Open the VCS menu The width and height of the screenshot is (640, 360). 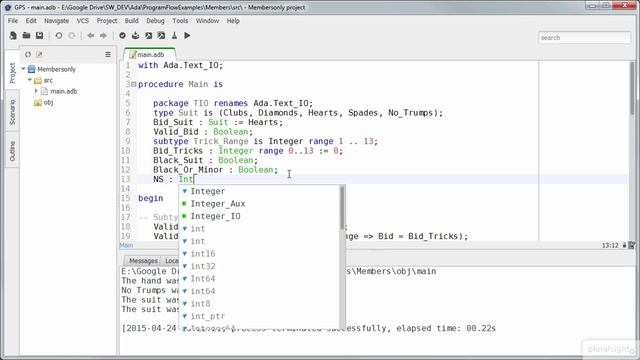click(82, 21)
